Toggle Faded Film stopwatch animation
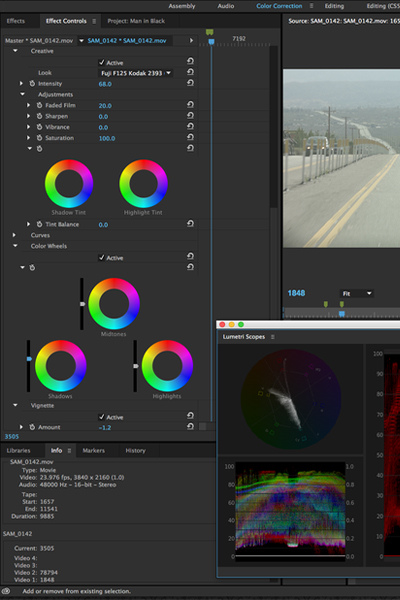This screenshot has height=600, width=400. click(x=39, y=105)
